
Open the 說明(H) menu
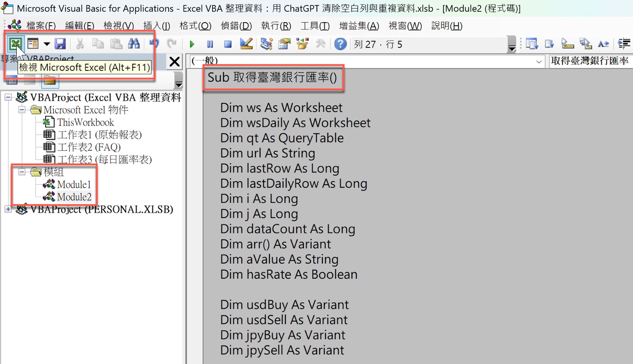tap(447, 26)
